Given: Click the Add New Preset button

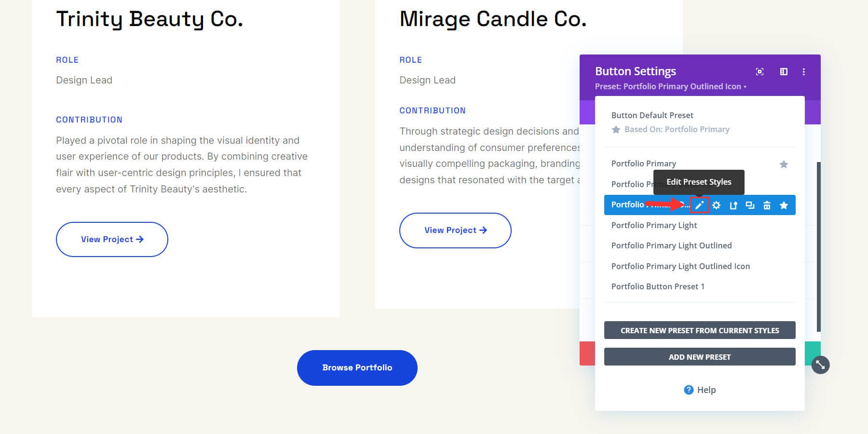Looking at the screenshot, I should tap(700, 357).
